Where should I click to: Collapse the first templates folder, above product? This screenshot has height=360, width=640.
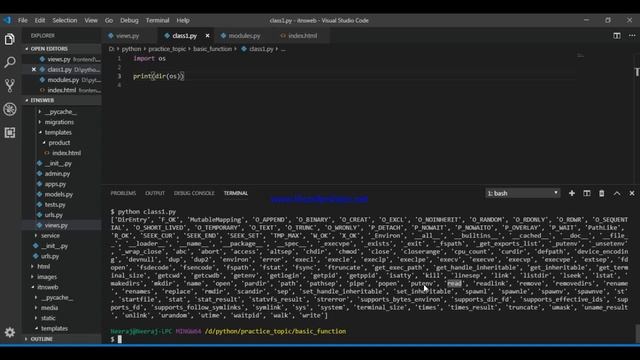point(58,132)
